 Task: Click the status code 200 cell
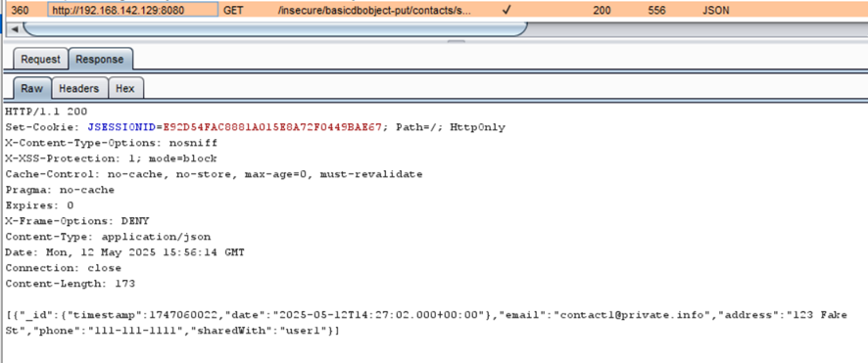(602, 10)
